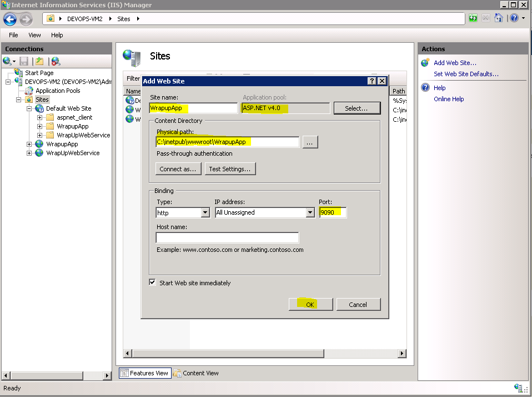Click the blue Help question mark toolbar icon
The image size is (532, 397).
(x=514, y=18)
